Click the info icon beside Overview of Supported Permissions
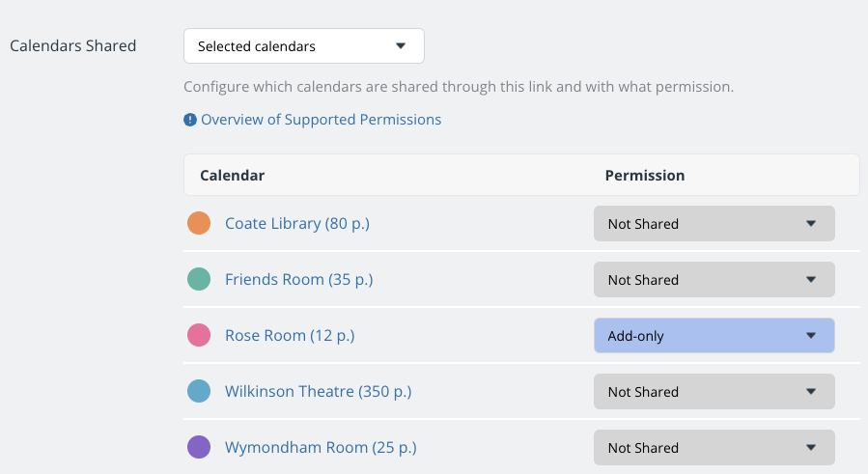Screen dimensions: 868x474 click(x=190, y=120)
